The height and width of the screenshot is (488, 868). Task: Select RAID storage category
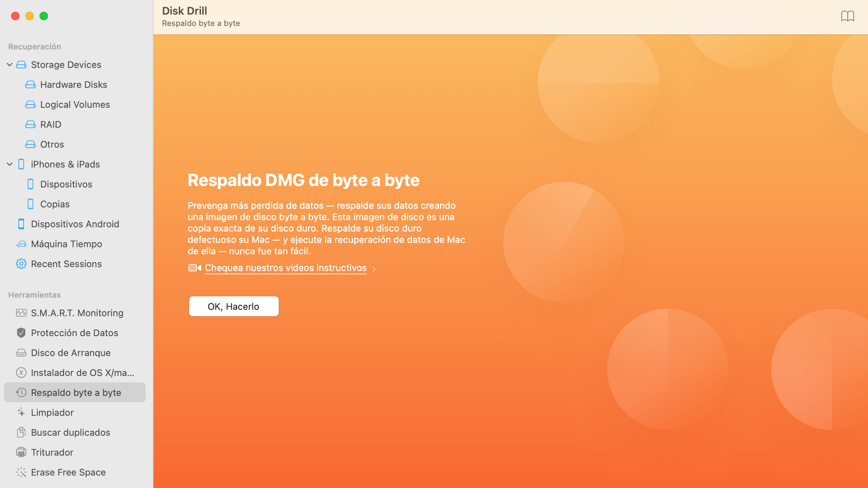(x=51, y=124)
